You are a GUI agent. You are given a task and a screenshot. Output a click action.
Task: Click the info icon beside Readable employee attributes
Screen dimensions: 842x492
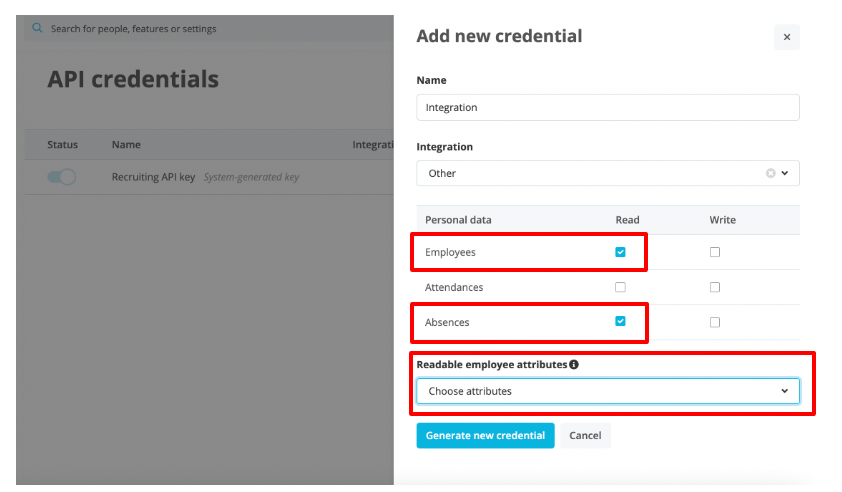[x=574, y=365]
